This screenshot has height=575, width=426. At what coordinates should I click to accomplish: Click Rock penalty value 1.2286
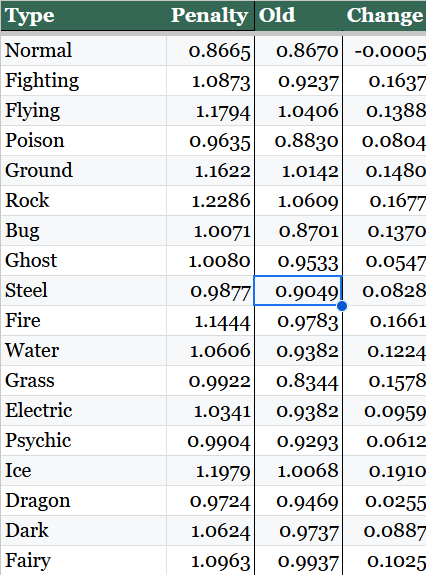(x=210, y=201)
